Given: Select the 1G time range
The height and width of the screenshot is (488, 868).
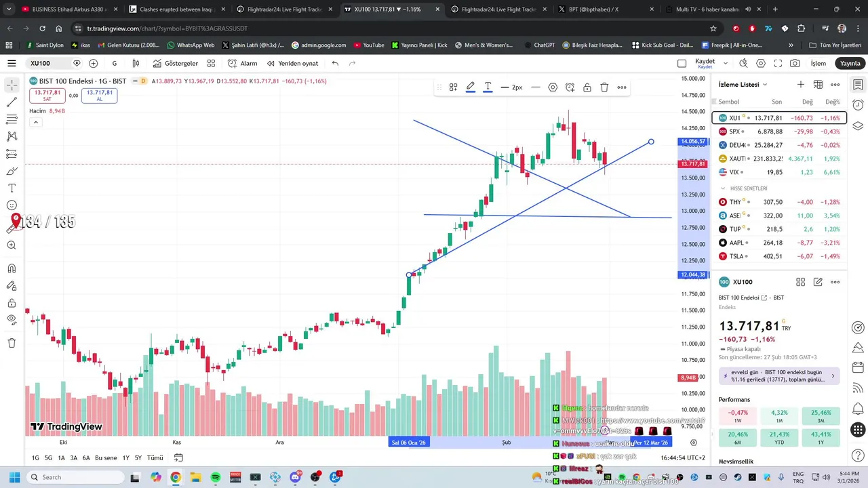Looking at the screenshot, I should coord(35,458).
